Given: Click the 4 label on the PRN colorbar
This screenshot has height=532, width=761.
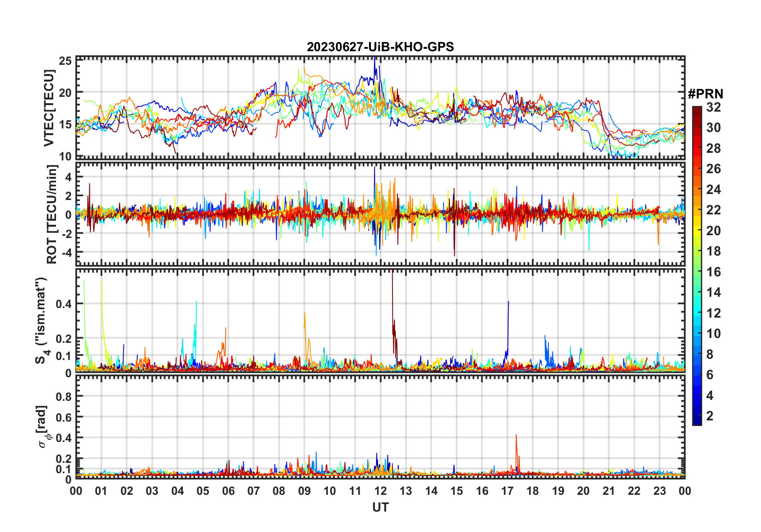Looking at the screenshot, I should click(710, 396).
